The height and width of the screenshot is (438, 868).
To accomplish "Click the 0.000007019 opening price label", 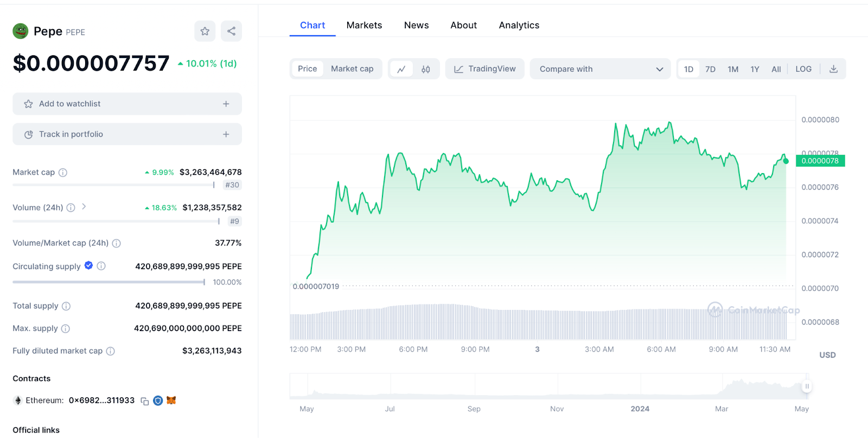I will point(316,287).
